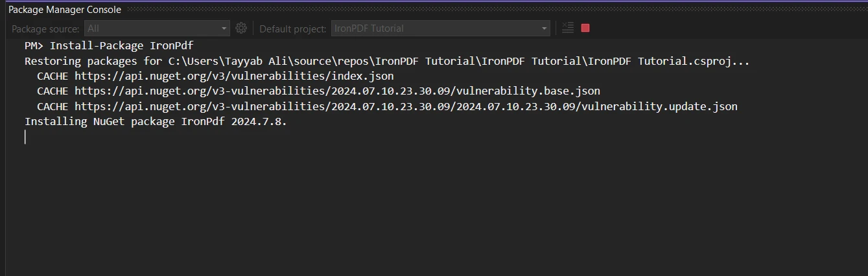The width and height of the screenshot is (868, 276).
Task: Click the Clear Console icon
Action: point(568,28)
